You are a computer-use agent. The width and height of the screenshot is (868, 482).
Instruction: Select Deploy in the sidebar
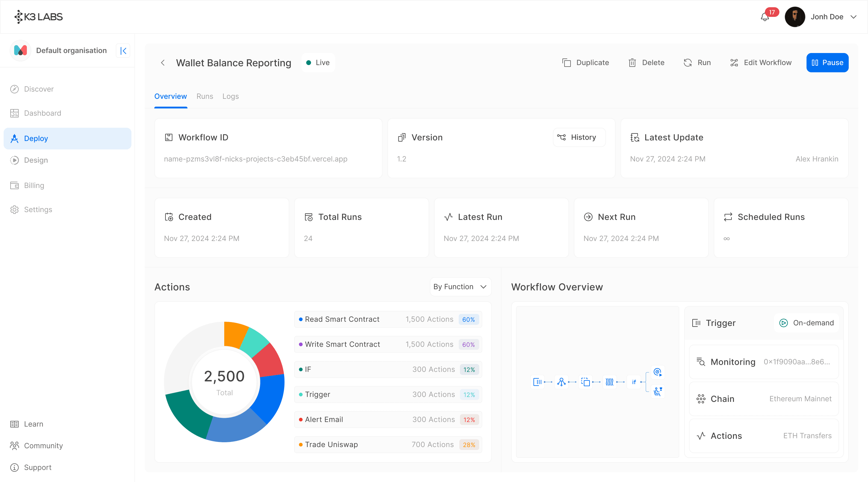(x=68, y=139)
